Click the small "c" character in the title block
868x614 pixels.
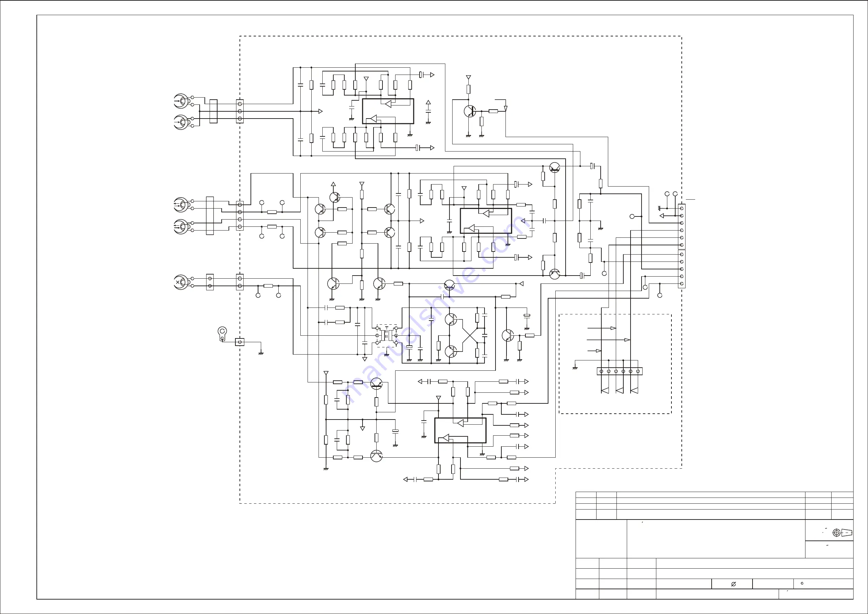802,583
